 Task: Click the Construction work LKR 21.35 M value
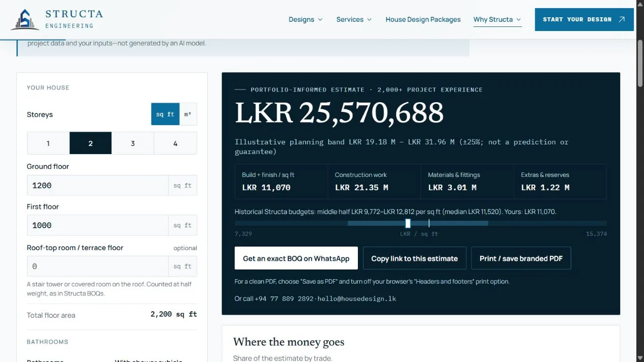pos(361,188)
